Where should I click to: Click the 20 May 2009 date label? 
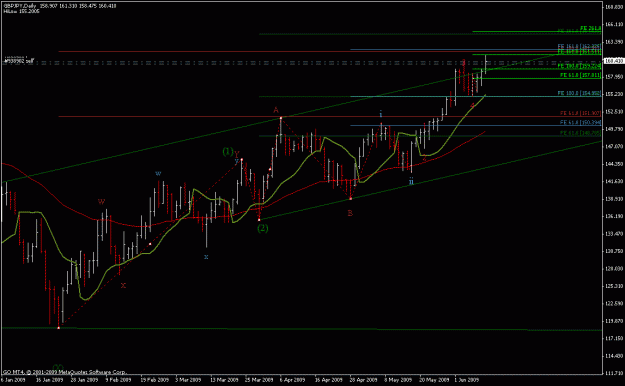pos(434,380)
